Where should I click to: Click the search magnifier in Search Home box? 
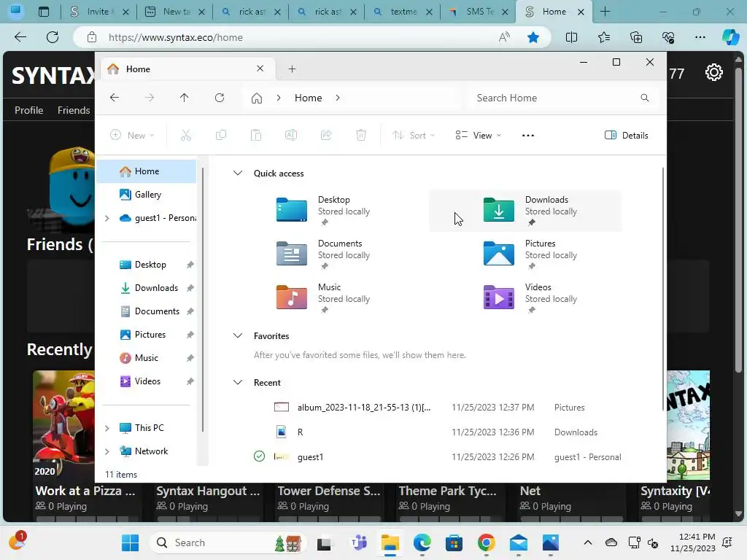tap(645, 98)
